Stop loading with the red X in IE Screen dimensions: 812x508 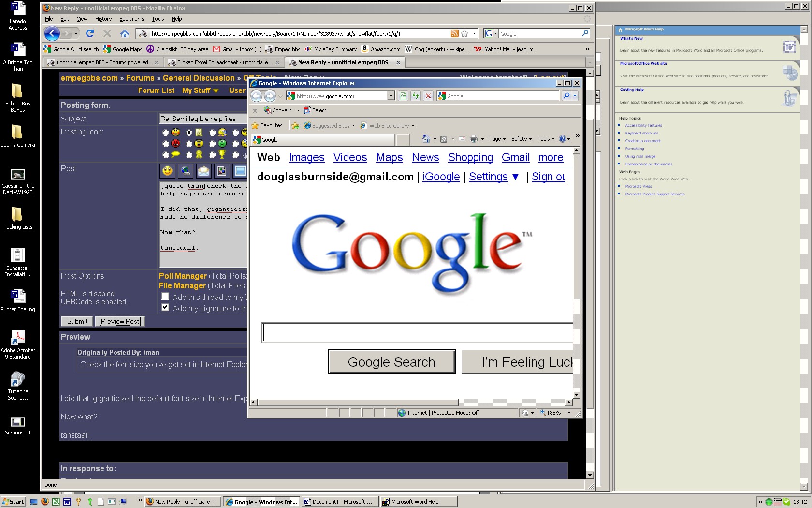click(428, 96)
